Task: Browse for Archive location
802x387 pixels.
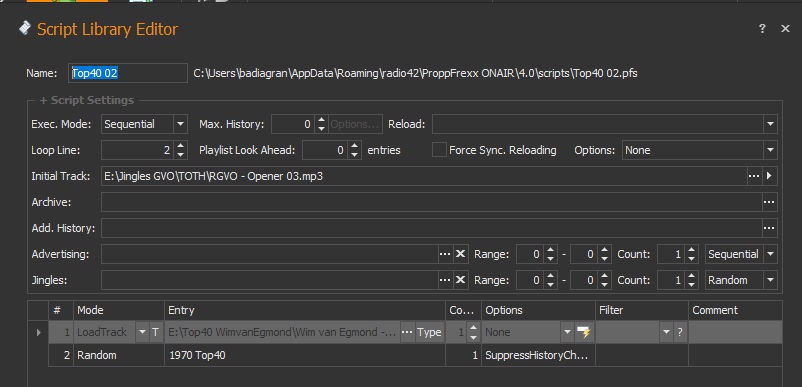Action: tap(769, 202)
